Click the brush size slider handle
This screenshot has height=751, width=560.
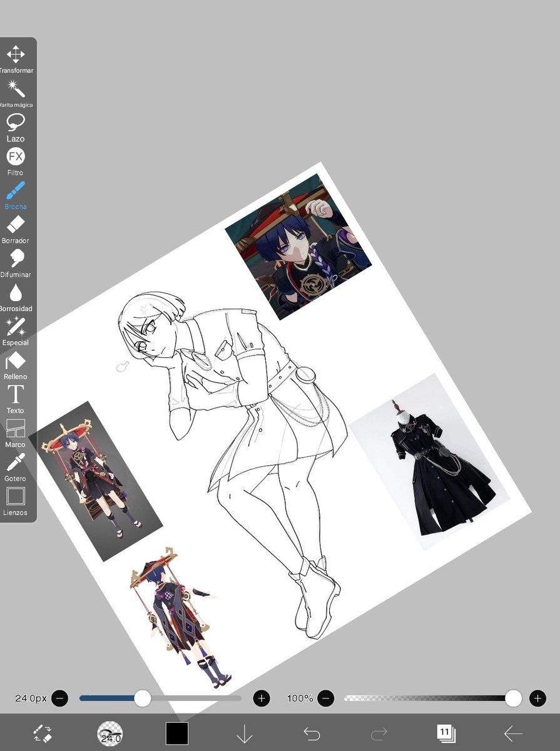143,698
